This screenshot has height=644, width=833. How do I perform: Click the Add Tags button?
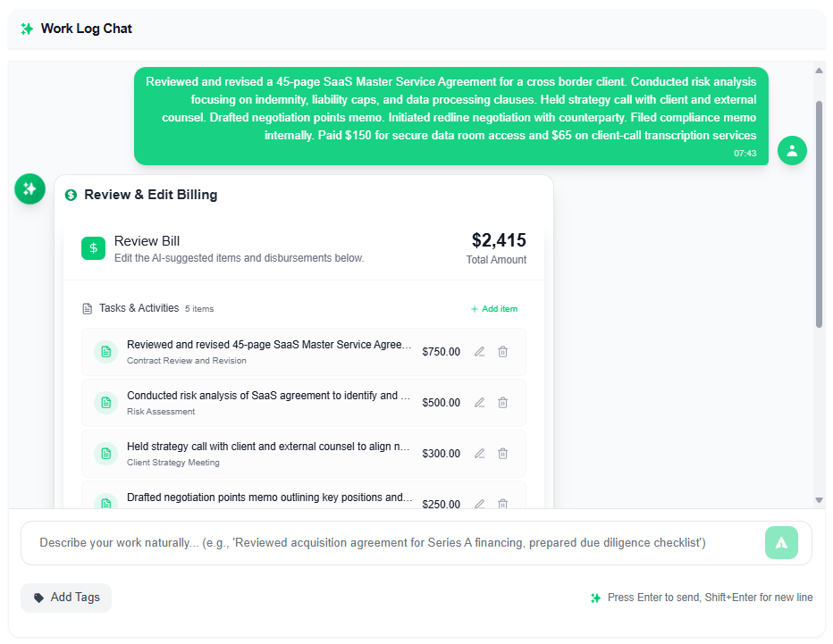[x=65, y=598]
